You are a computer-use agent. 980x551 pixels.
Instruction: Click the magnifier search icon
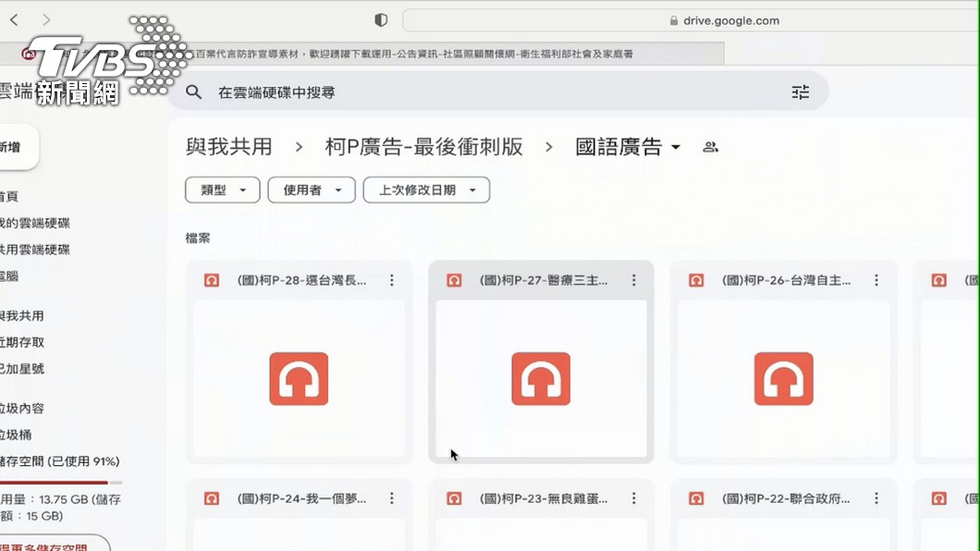click(x=194, y=92)
